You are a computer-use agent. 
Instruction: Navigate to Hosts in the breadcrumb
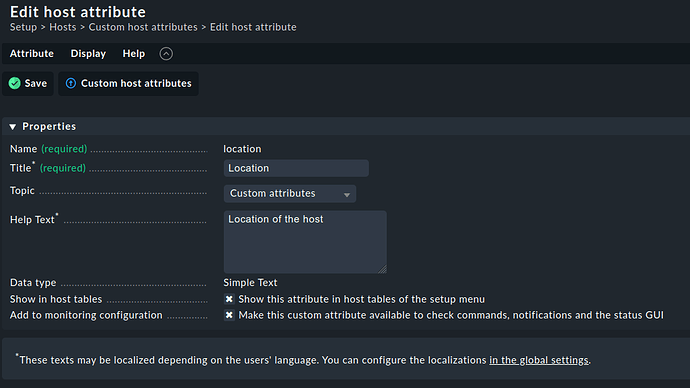(62, 27)
